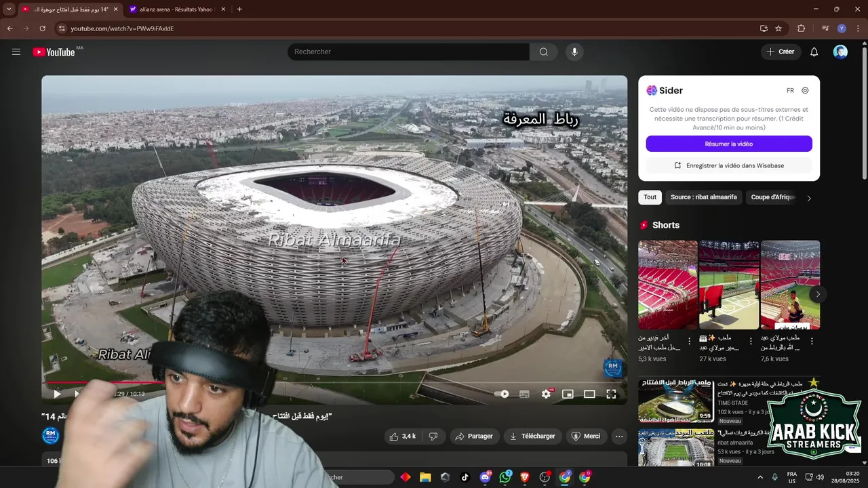
Task: Open a new browser tab
Action: point(239,9)
